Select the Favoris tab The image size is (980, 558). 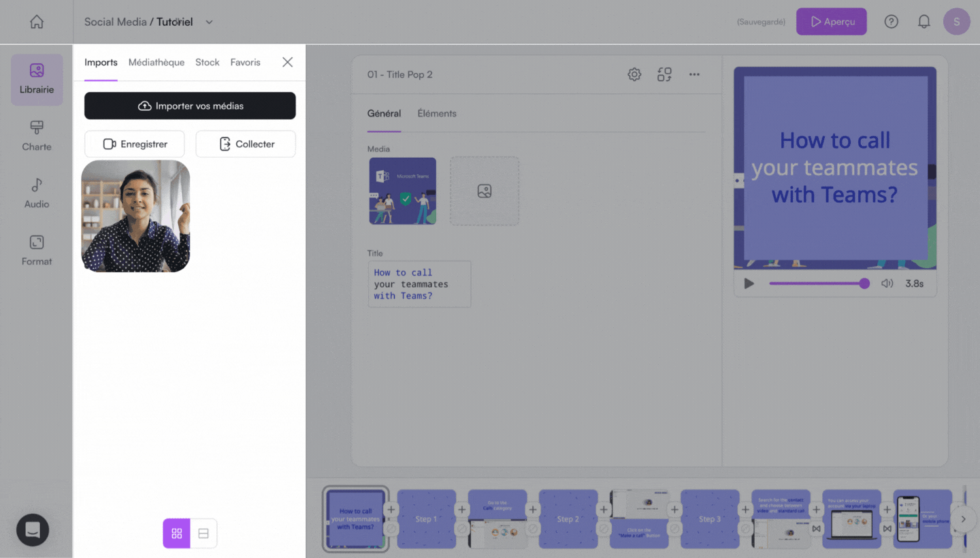[245, 62]
